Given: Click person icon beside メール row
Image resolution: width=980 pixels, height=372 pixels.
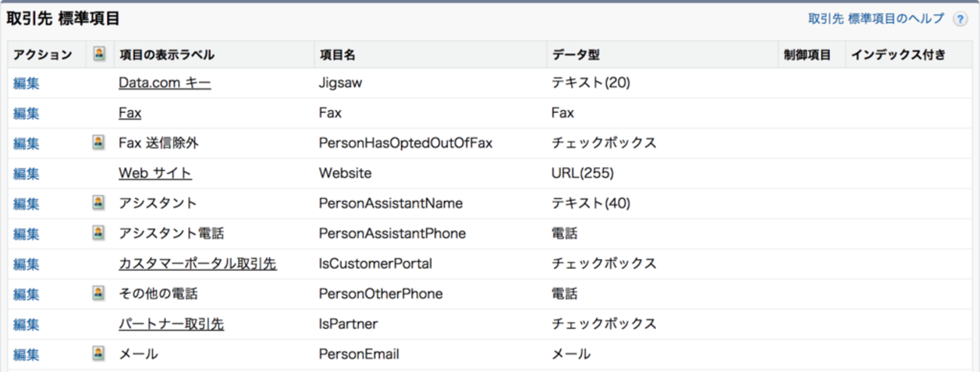Looking at the screenshot, I should click(99, 353).
